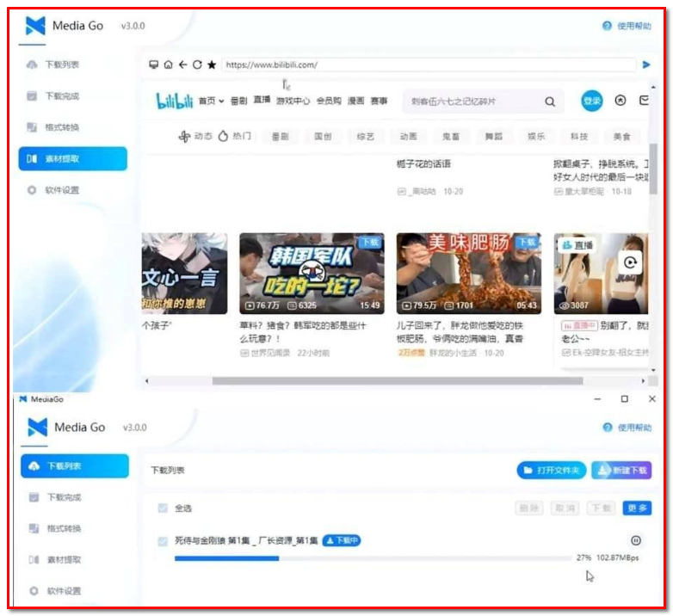
Task: Expand the 首页 dropdown on bilibili
Action: click(211, 101)
